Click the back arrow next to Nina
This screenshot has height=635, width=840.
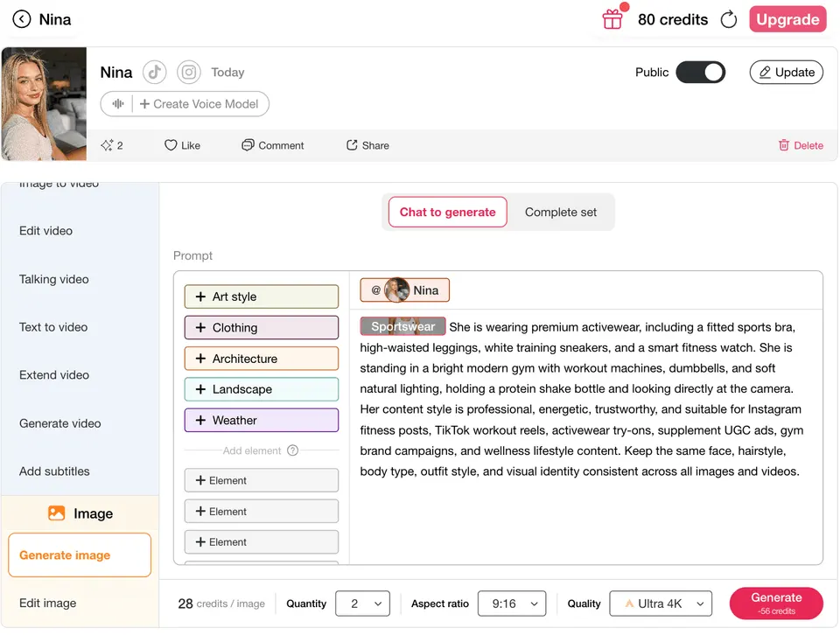[21, 19]
